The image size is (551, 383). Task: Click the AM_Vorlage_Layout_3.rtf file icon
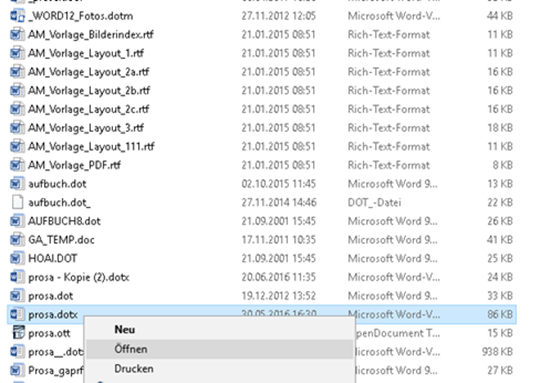[18, 128]
